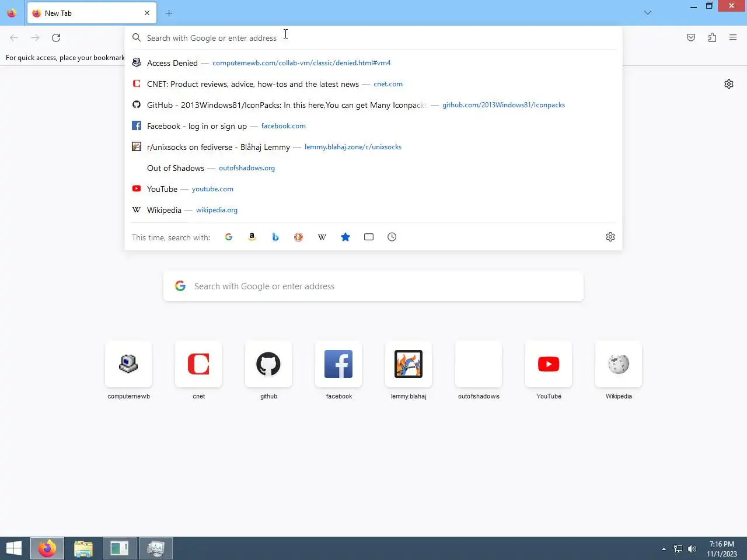Screen dimensions: 747x560
Task: Search this time with DuckDuckGo icon
Action: point(299,237)
